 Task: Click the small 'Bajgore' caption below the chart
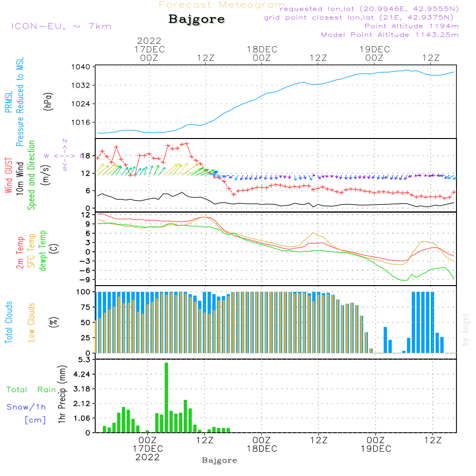pos(219,460)
